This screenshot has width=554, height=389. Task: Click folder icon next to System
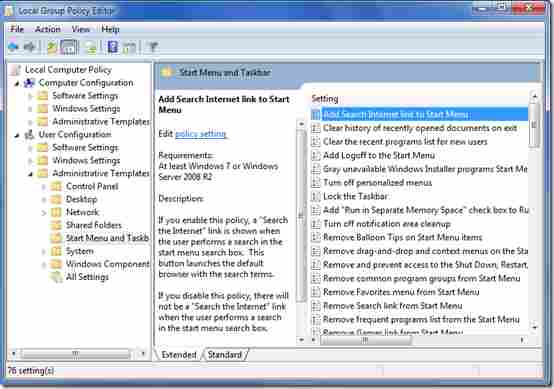(x=57, y=251)
